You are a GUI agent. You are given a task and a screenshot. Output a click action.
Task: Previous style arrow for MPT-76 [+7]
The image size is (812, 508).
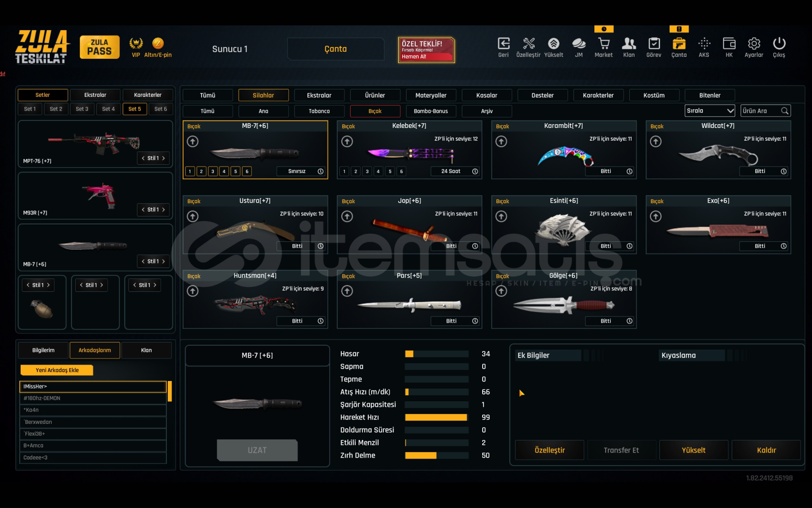143,158
